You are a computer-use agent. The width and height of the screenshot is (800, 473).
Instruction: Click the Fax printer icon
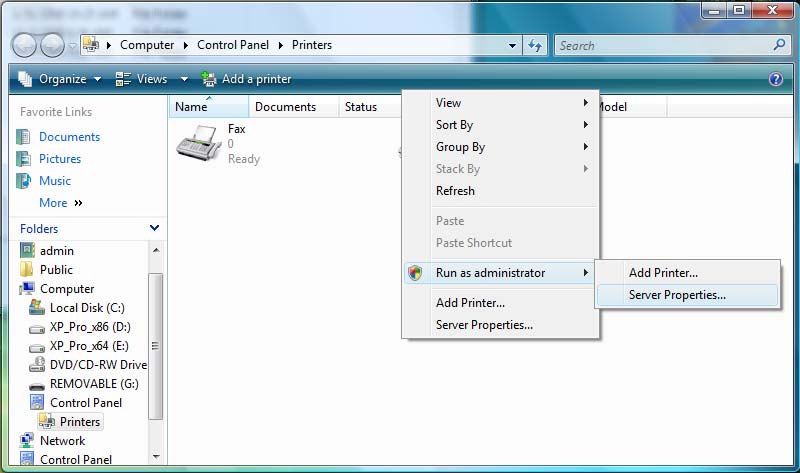196,143
